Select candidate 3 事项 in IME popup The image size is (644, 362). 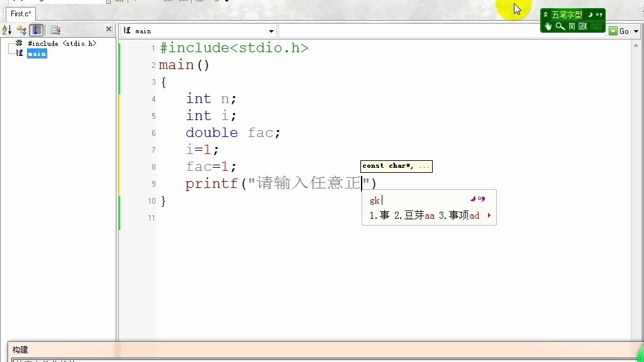point(458,216)
